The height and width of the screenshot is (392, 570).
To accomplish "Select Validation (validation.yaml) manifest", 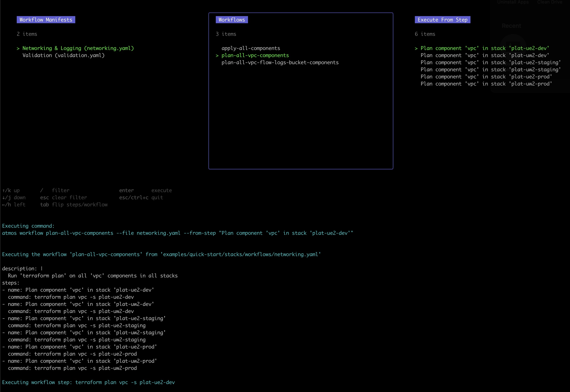I will [x=63, y=55].
